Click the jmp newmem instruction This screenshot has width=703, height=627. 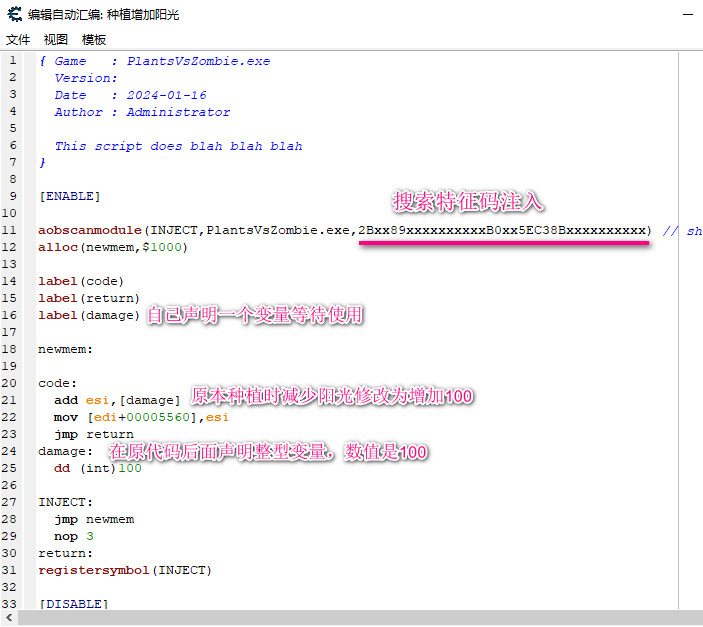pos(94,519)
